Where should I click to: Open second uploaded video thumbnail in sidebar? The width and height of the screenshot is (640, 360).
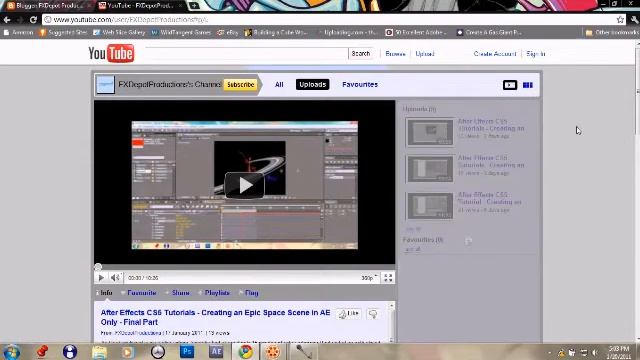click(x=430, y=169)
